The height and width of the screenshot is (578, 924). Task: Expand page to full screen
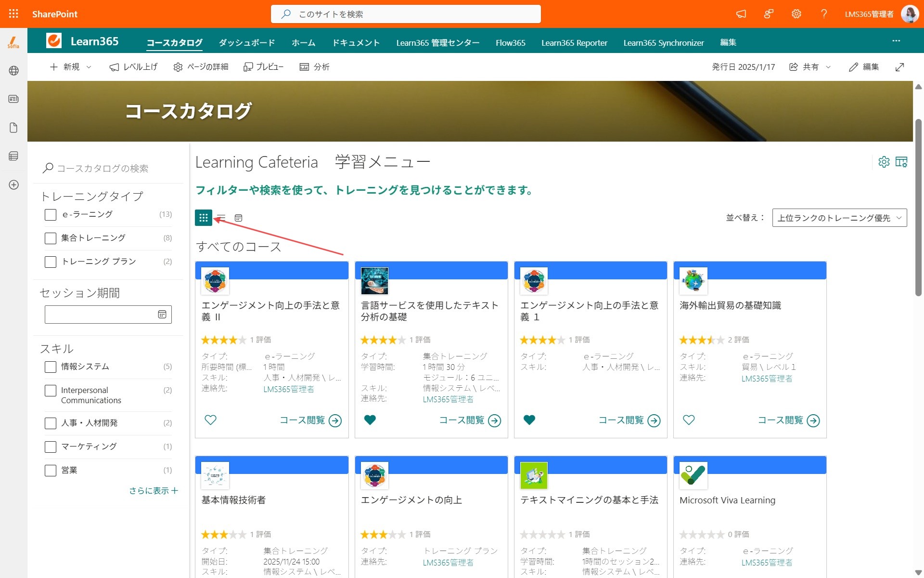(899, 67)
